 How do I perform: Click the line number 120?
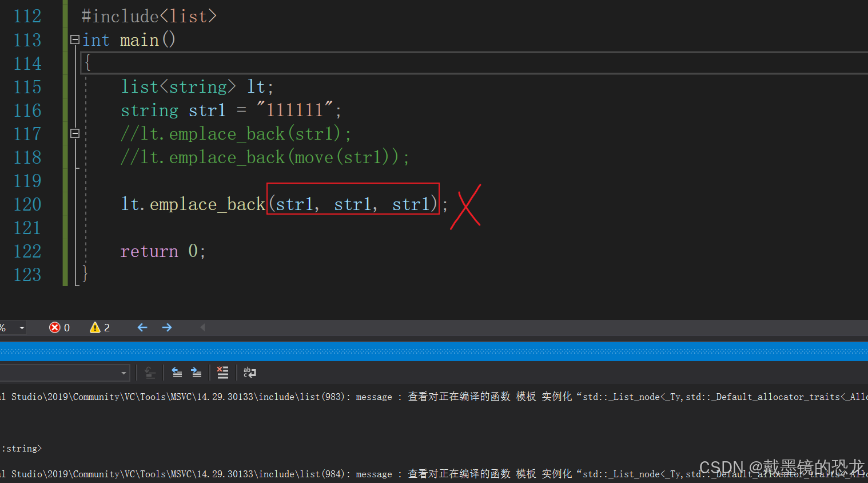pyautogui.click(x=27, y=204)
